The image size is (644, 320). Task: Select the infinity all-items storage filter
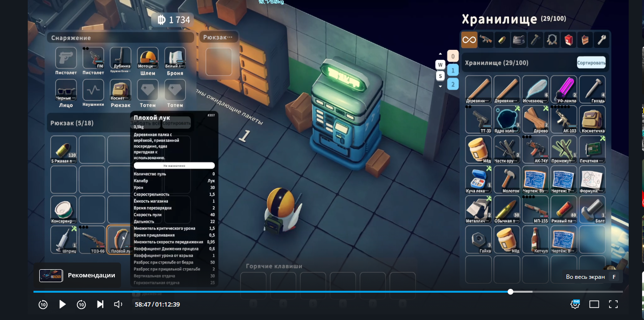click(x=469, y=40)
